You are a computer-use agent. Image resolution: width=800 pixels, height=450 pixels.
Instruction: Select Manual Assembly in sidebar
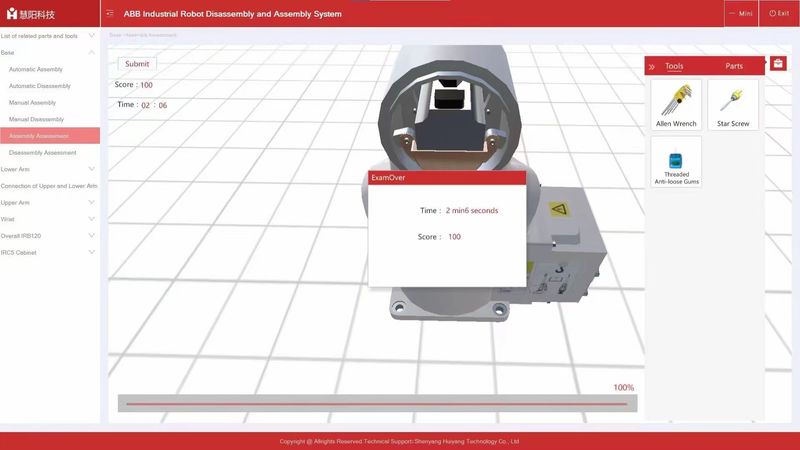32,103
